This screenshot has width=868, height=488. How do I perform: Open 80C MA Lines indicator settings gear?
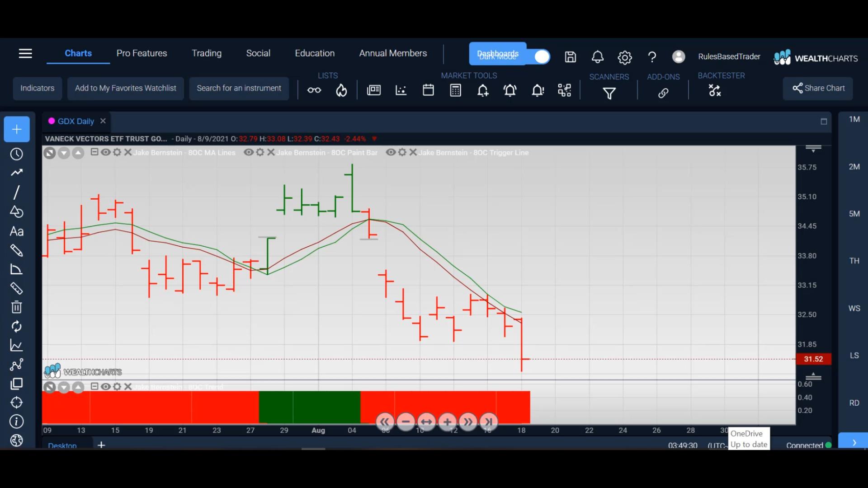pos(117,152)
